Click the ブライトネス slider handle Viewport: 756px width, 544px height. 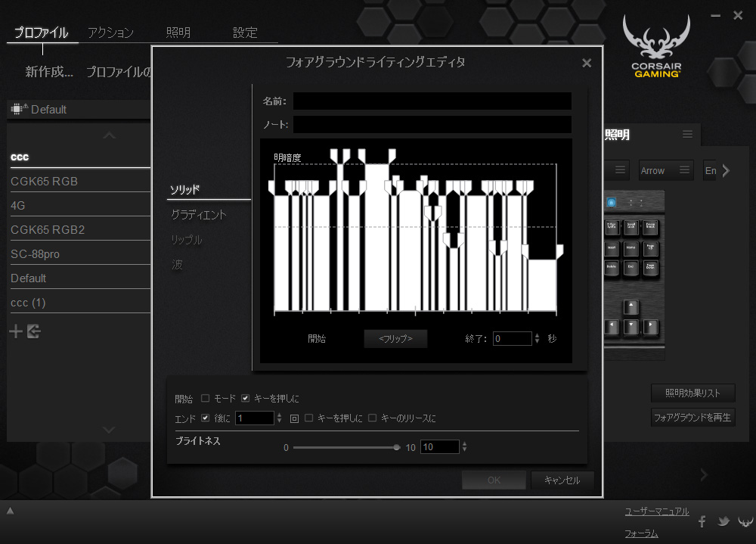[x=397, y=447]
